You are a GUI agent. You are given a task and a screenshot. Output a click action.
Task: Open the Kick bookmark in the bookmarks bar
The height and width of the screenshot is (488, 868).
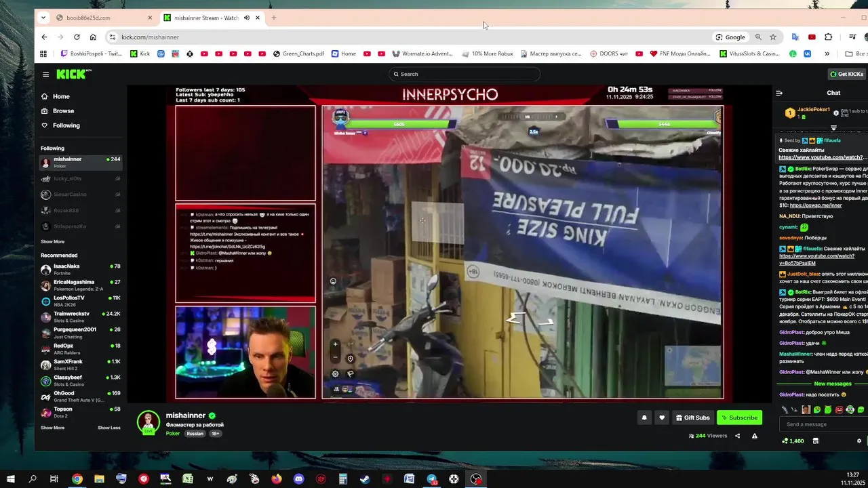coord(140,54)
